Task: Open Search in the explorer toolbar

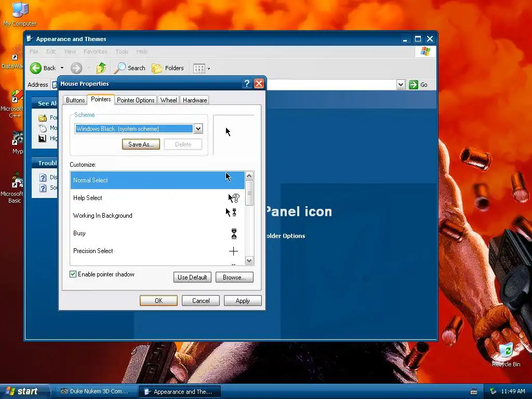Action: [129, 68]
